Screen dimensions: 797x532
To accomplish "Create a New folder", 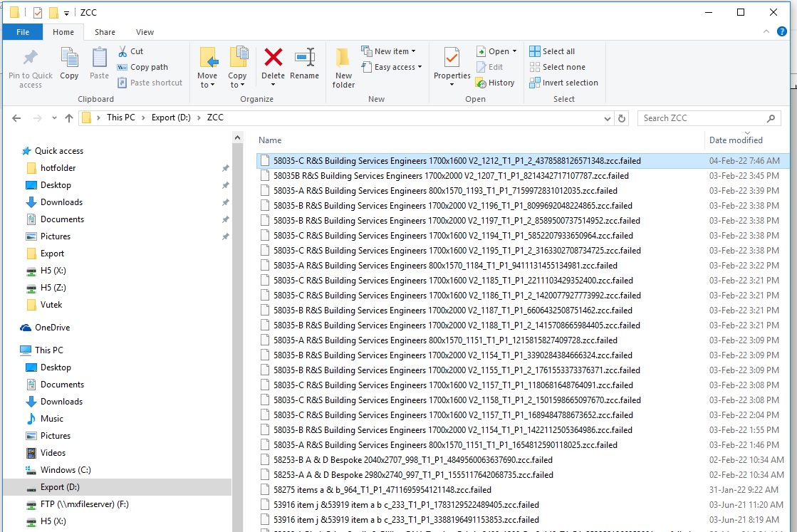I will click(343, 68).
